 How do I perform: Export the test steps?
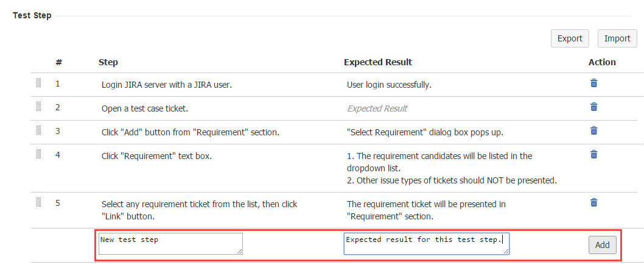click(570, 38)
